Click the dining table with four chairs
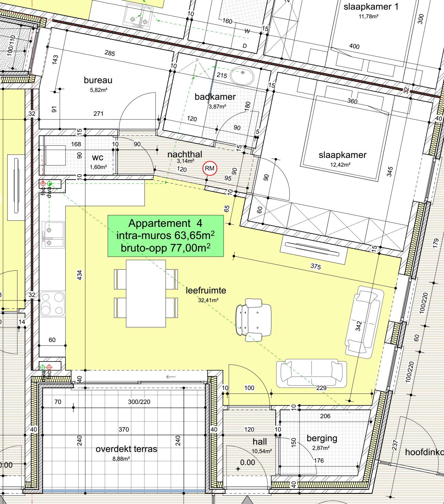This screenshot has height=504, width=444. coord(146,293)
